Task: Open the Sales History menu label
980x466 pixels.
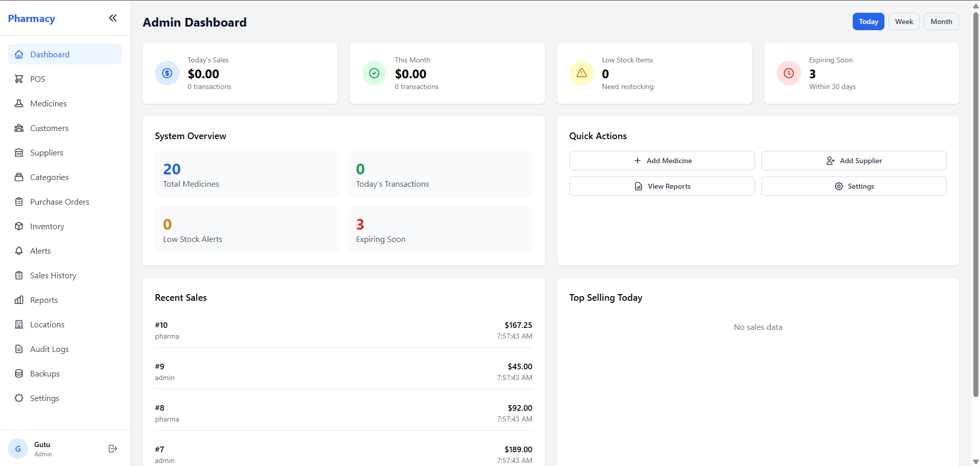Action: pos(53,275)
